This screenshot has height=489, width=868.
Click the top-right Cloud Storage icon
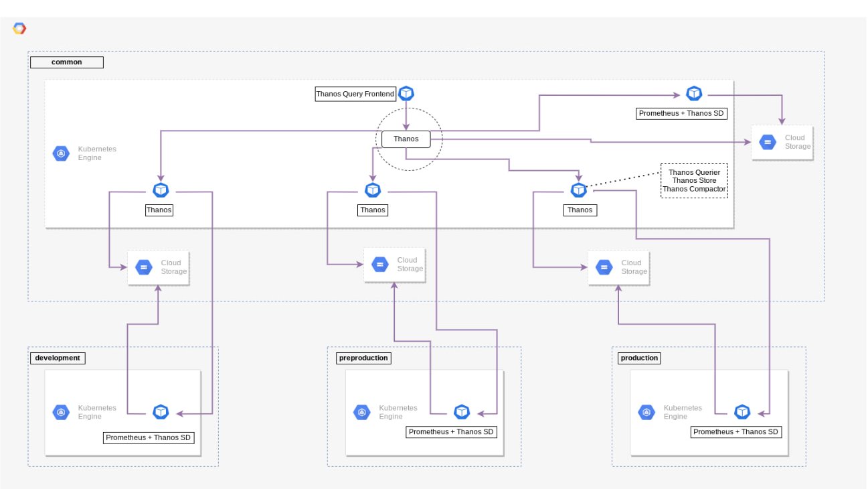pos(767,142)
